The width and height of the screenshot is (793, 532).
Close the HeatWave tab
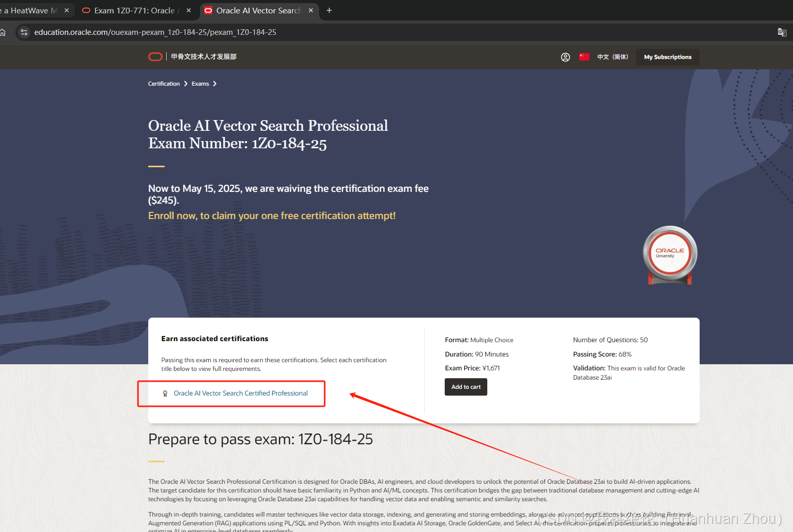pyautogui.click(x=67, y=10)
